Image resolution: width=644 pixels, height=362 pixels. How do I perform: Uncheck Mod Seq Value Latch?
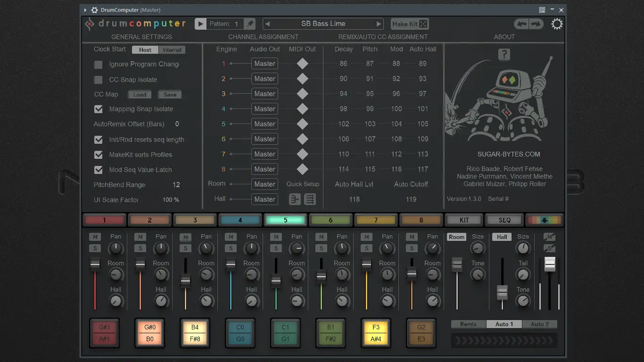(99, 170)
